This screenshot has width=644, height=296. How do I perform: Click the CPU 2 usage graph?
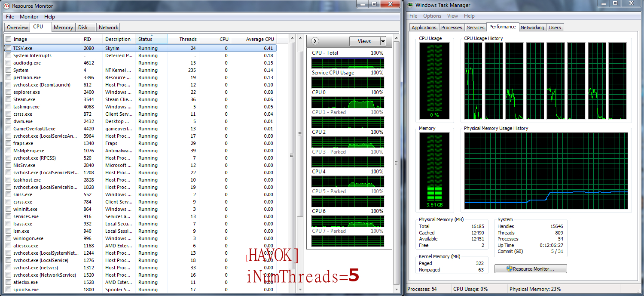[348, 142]
